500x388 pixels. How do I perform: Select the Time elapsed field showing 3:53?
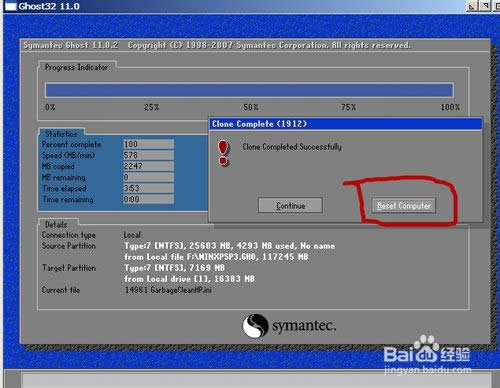pyautogui.click(x=148, y=188)
